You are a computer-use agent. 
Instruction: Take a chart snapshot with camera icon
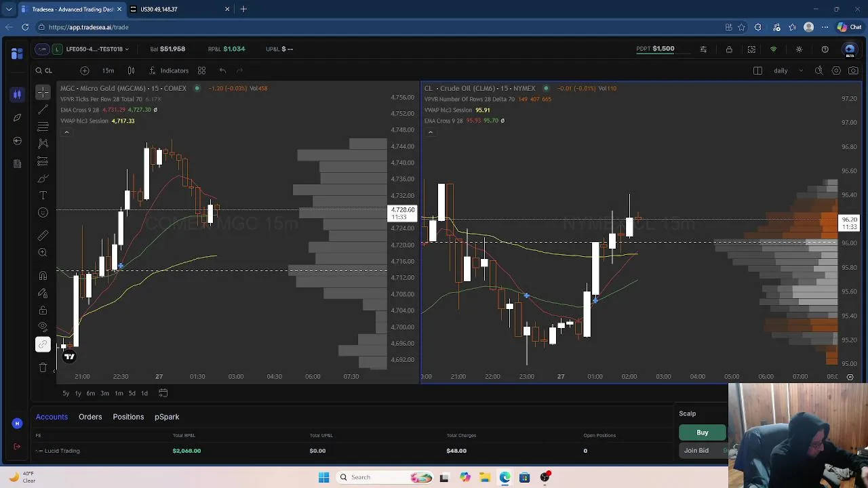pos(853,70)
